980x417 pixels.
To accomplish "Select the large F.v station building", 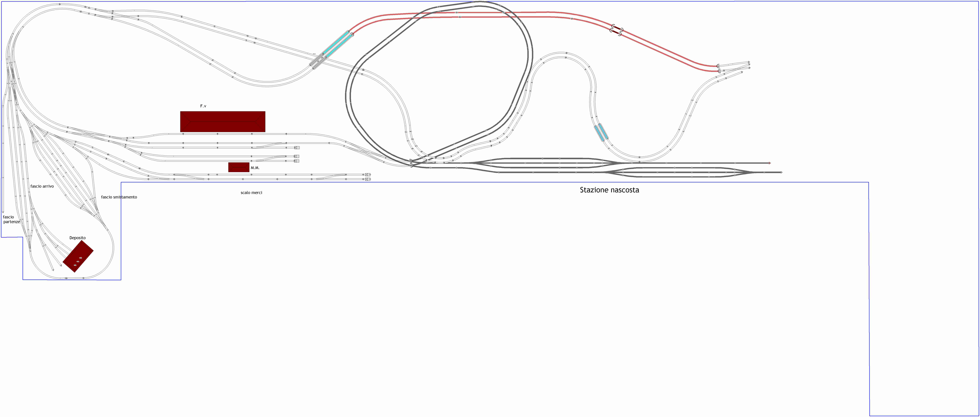I will (223, 122).
